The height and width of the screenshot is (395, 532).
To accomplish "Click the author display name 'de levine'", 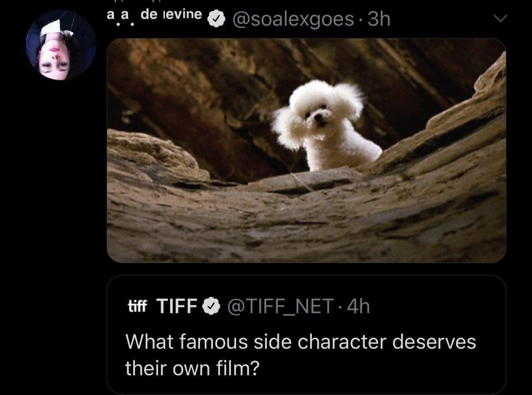I will pyautogui.click(x=171, y=15).
